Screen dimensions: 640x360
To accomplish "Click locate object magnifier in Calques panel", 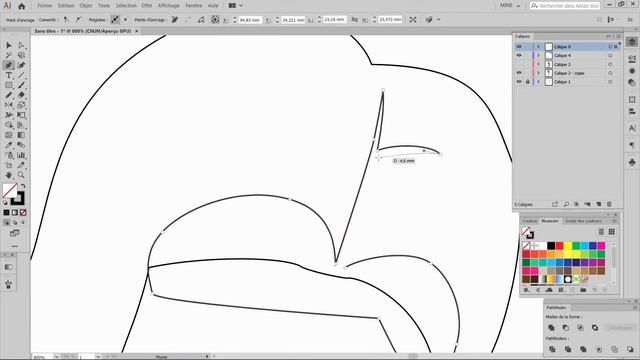I will (x=566, y=204).
